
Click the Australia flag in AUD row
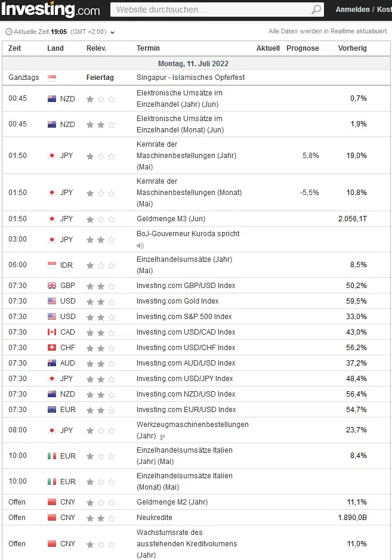coord(52,363)
